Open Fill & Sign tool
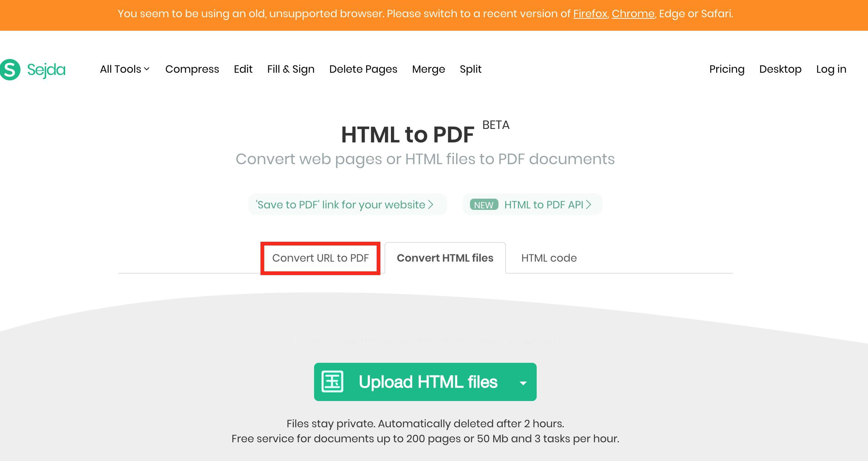Screen dimensions: 868x461 tap(291, 69)
